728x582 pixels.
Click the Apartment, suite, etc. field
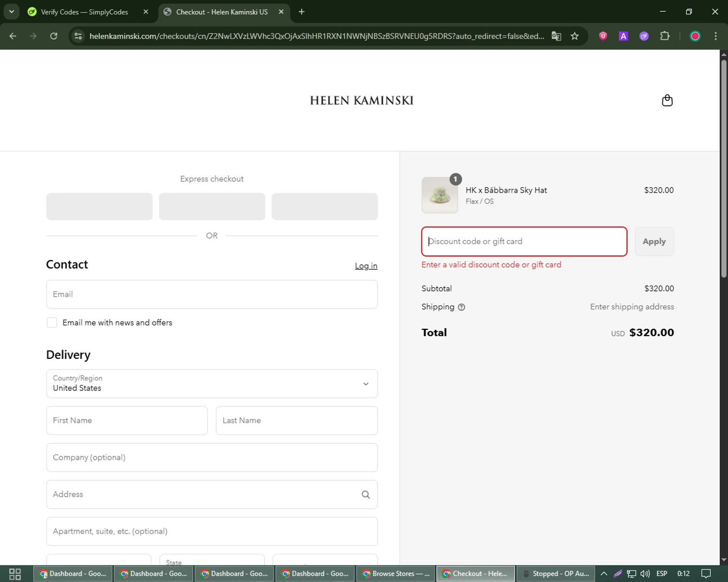coord(212,531)
